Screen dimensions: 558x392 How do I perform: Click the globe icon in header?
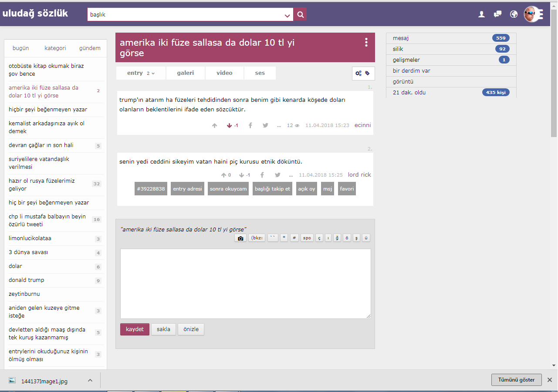tap(514, 14)
